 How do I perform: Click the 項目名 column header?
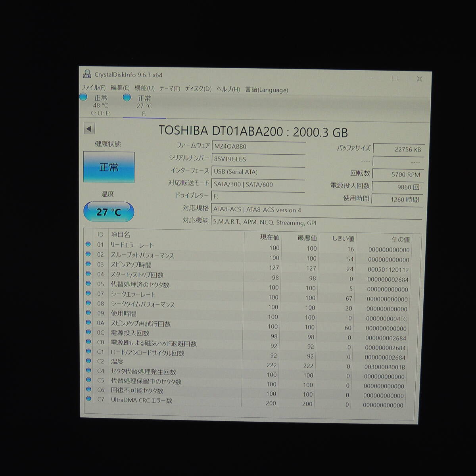pos(121,235)
